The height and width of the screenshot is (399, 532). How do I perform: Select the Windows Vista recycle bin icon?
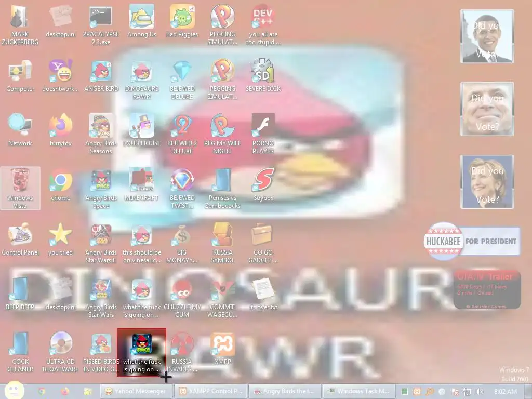point(20,188)
